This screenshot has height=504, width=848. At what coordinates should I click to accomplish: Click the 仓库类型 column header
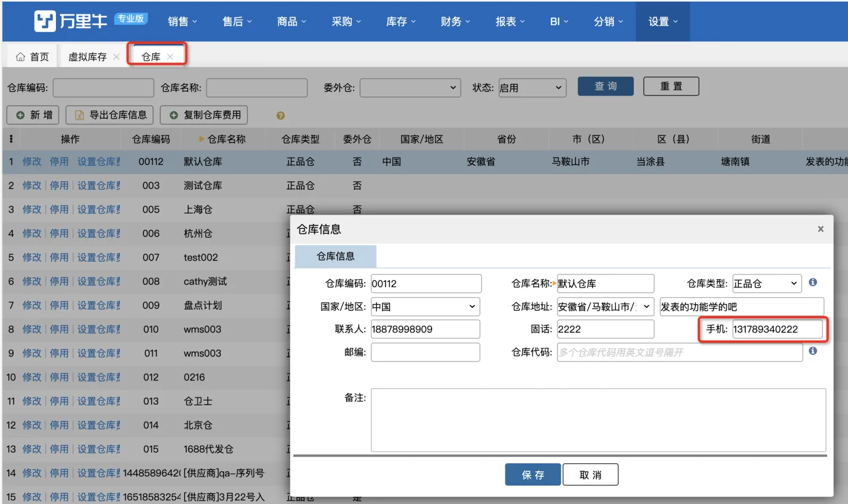coord(300,139)
